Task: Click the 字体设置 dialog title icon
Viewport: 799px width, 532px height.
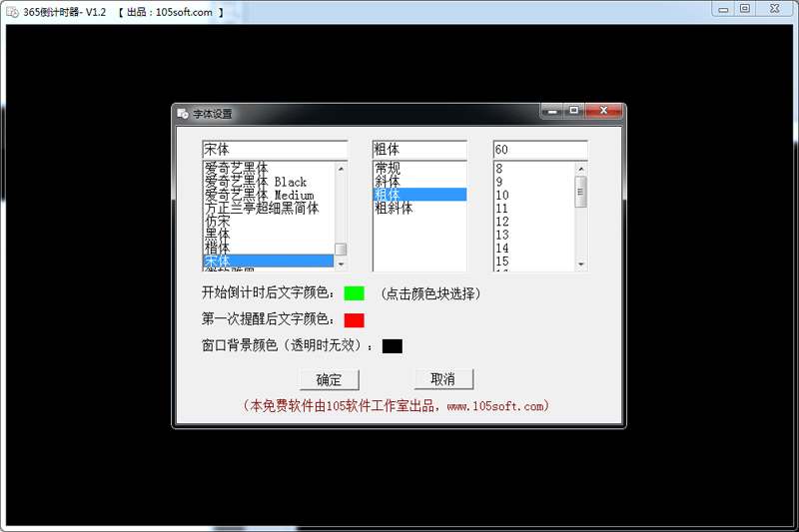Action: click(183, 114)
